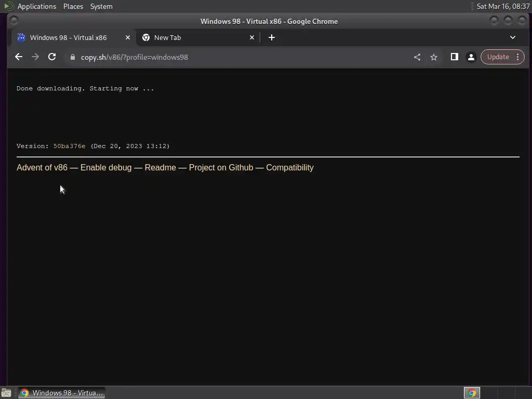Image resolution: width=532 pixels, height=399 pixels.
Task: View site info via the lock icon
Action: tap(73, 57)
